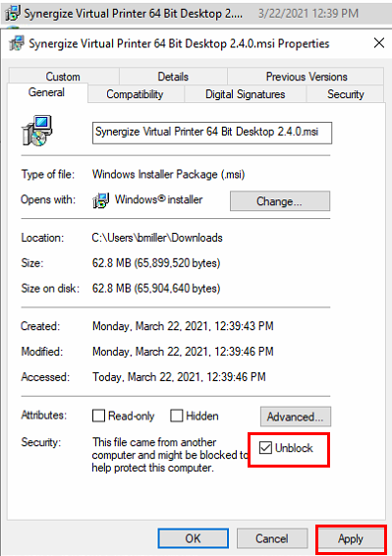Image resolution: width=392 pixels, height=556 pixels.
Task: Select the Compatibility tab
Action: (x=136, y=94)
